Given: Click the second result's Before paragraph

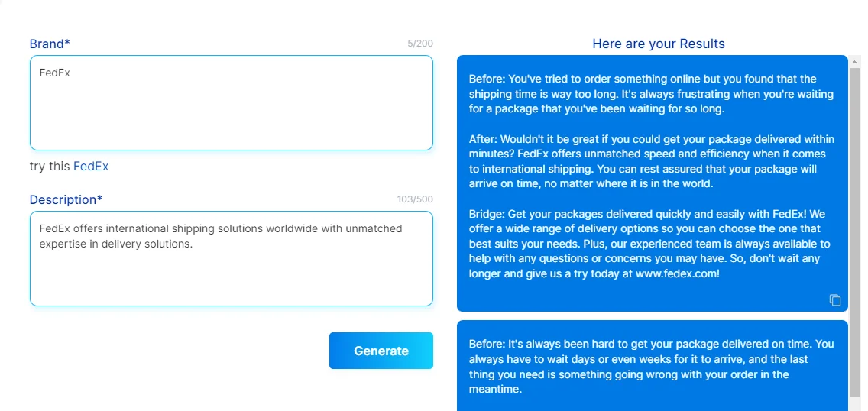Looking at the screenshot, I should [651, 367].
